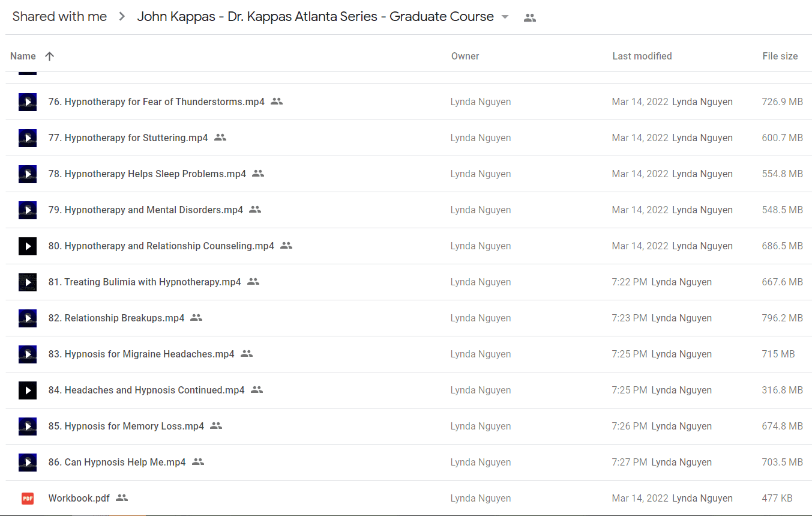This screenshot has height=516, width=812.
Task: Click video icon for Sleep Problems file
Action: [28, 174]
